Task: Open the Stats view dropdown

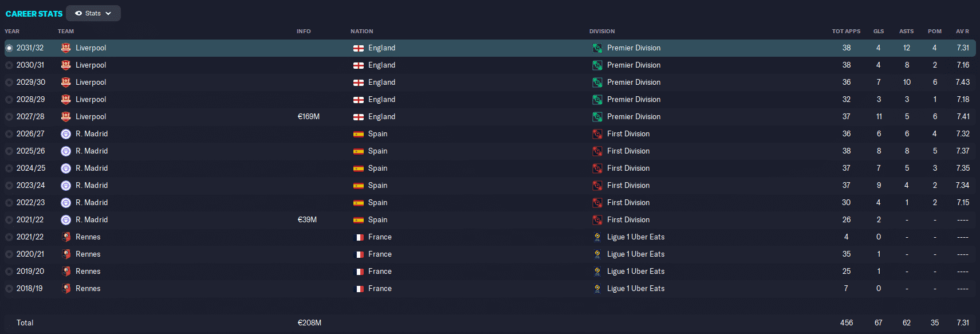Action: click(x=93, y=13)
